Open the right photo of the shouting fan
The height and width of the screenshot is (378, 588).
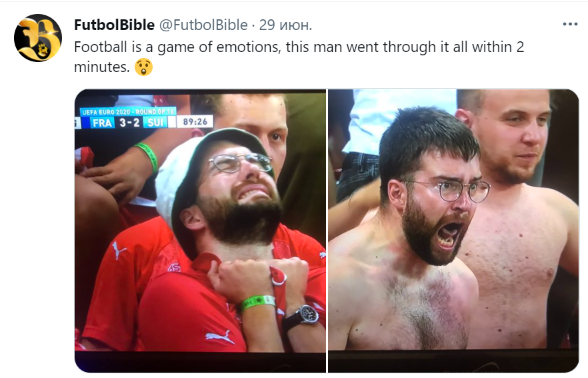(x=454, y=231)
